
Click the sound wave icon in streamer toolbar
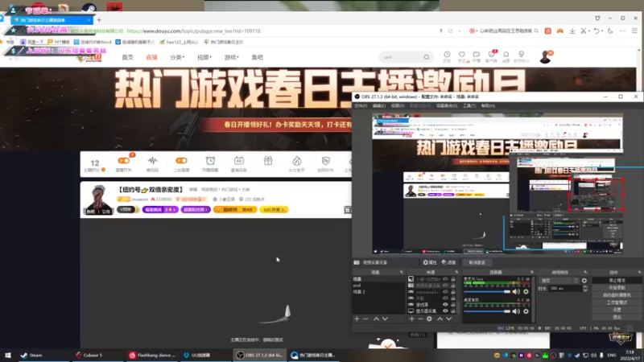(x=152, y=161)
